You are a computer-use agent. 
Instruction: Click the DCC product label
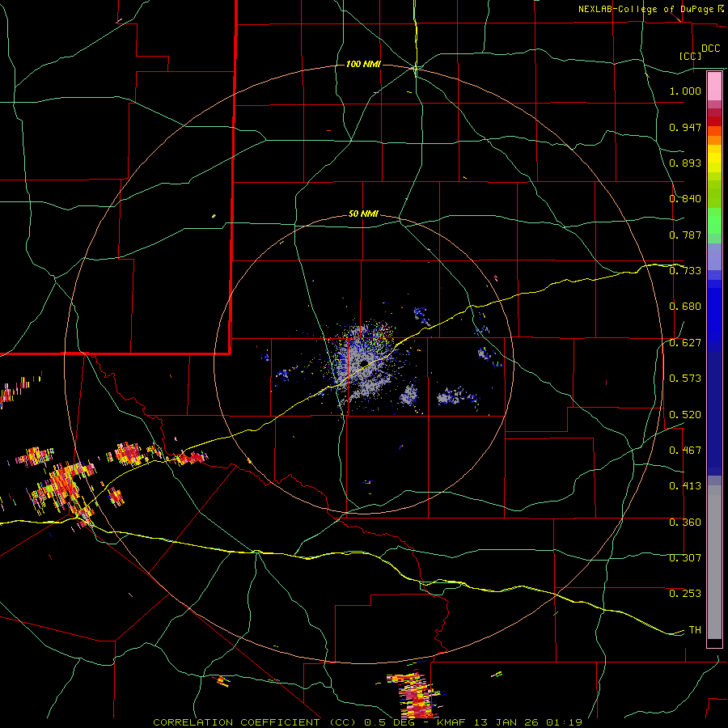click(710, 49)
